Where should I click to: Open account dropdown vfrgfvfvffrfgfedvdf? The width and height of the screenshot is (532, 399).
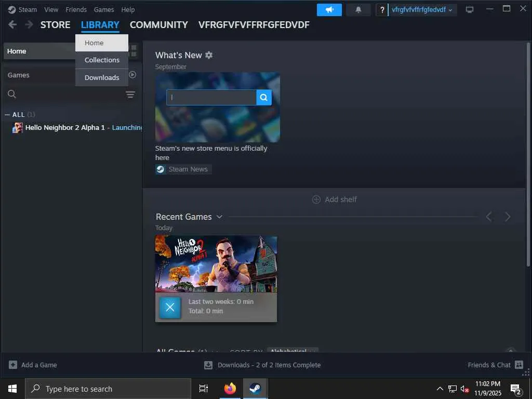click(x=422, y=10)
